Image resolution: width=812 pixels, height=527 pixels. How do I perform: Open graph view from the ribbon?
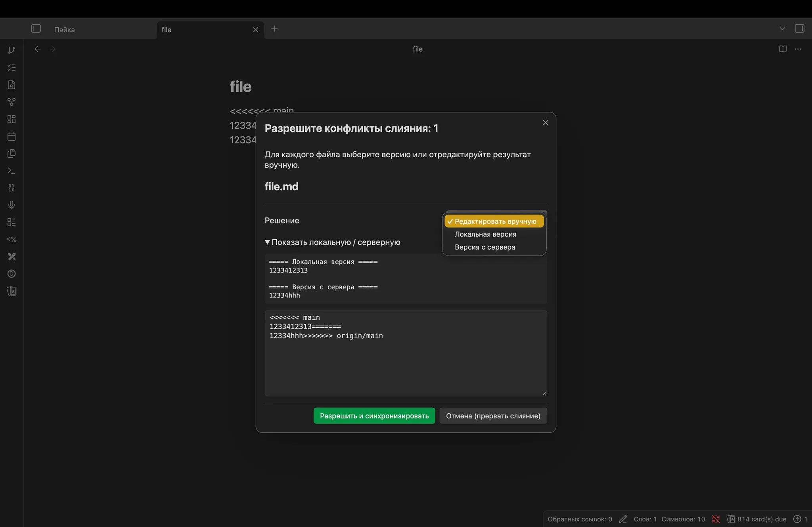[x=11, y=102]
